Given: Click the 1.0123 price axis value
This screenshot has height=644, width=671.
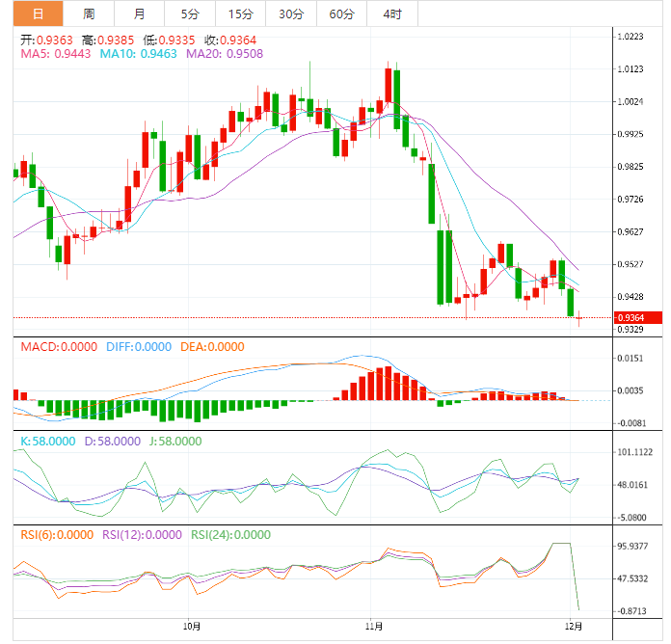Looking at the screenshot, I should click(x=631, y=69).
